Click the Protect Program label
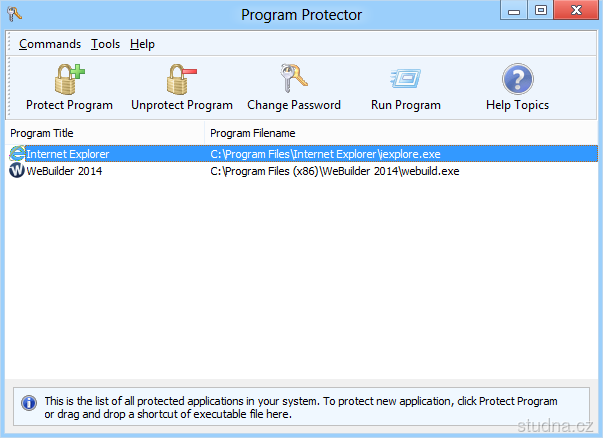Screen dimensions: 603x438 tap(69, 105)
